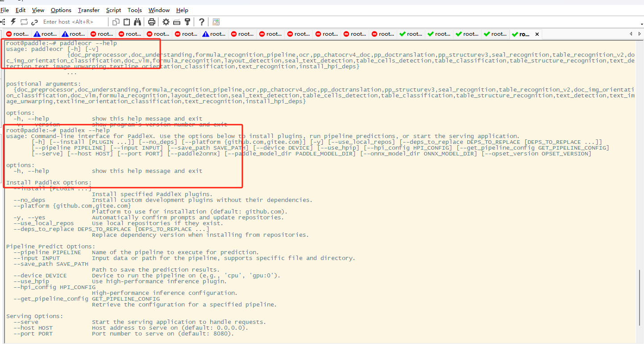Viewport: 644px width, 344px height.
Task: Open the View menu
Action: [x=38, y=10]
